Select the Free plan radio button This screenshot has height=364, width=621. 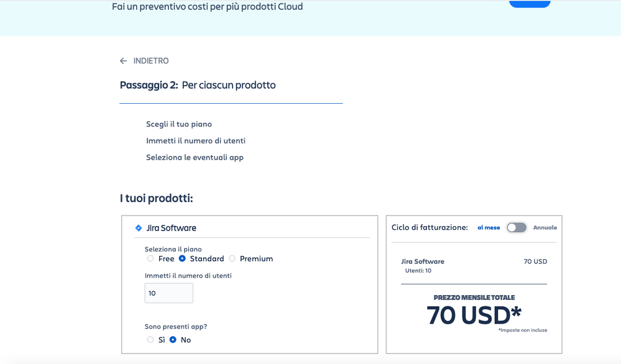point(150,259)
